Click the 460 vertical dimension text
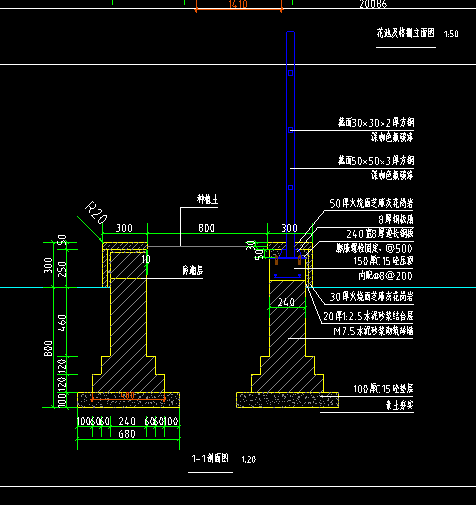476x505 pixels. pos(62,322)
